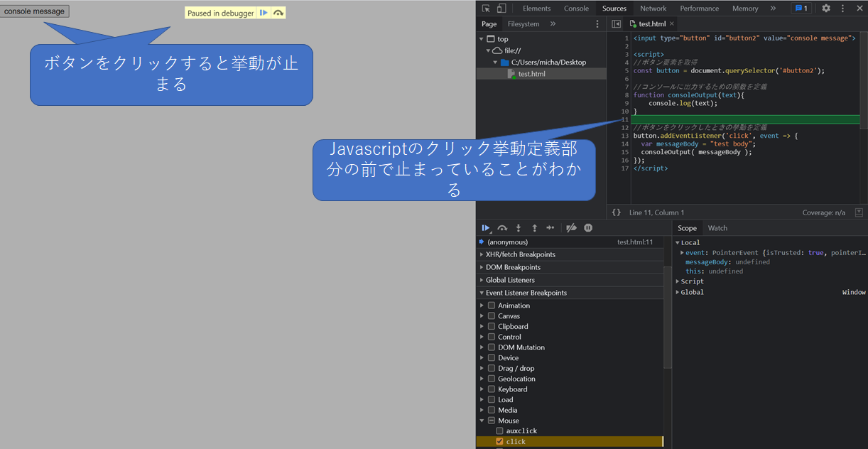Step over from the Paused in debugger overlay
Viewport: 868px width, 449px height.
tap(278, 13)
